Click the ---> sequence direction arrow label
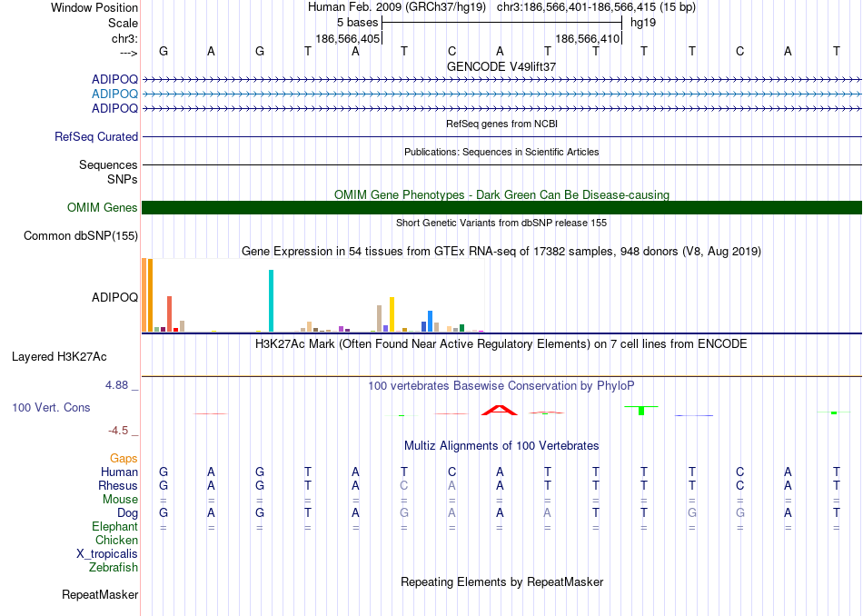The image size is (863, 616). (128, 53)
